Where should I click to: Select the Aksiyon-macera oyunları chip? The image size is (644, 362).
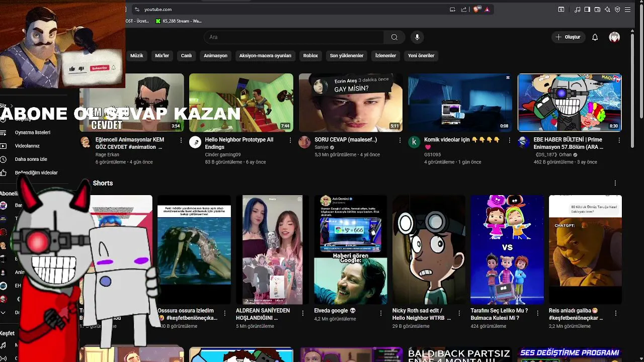tap(265, 56)
